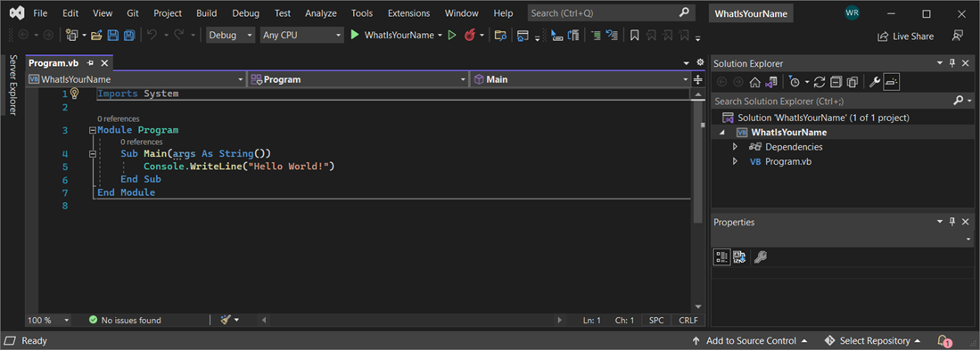Open the Any CPU platform dropdown

[302, 35]
